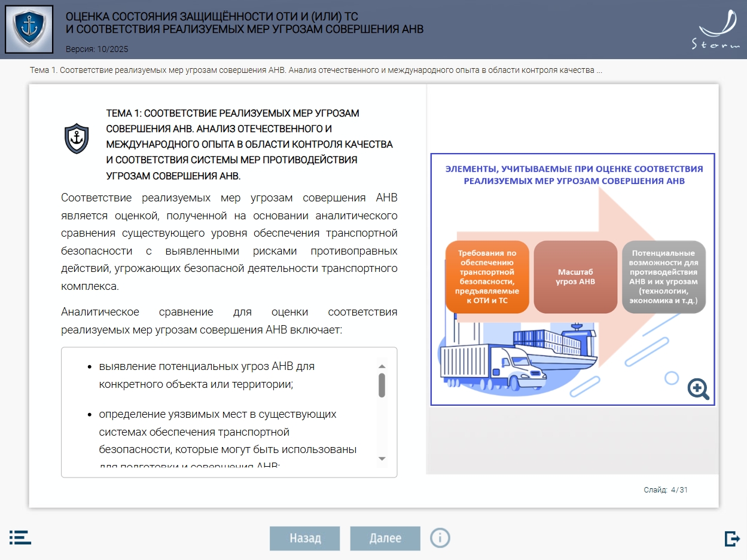Image resolution: width=747 pixels, height=560 pixels.
Task: Click the 'выявление потенциальных угроз' list item
Action: 206,375
